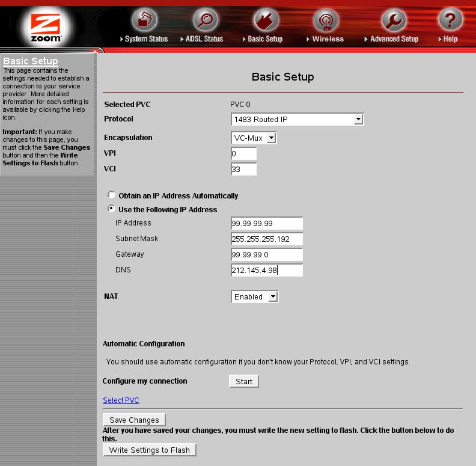This screenshot has width=476, height=466.
Task: Click the Basic Setup sidebar heading link
Action: [31, 61]
